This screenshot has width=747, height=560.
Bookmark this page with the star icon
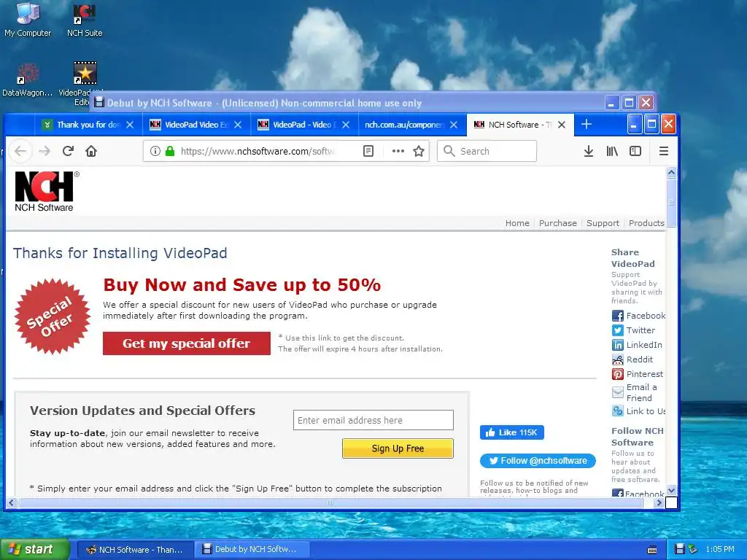pyautogui.click(x=419, y=151)
